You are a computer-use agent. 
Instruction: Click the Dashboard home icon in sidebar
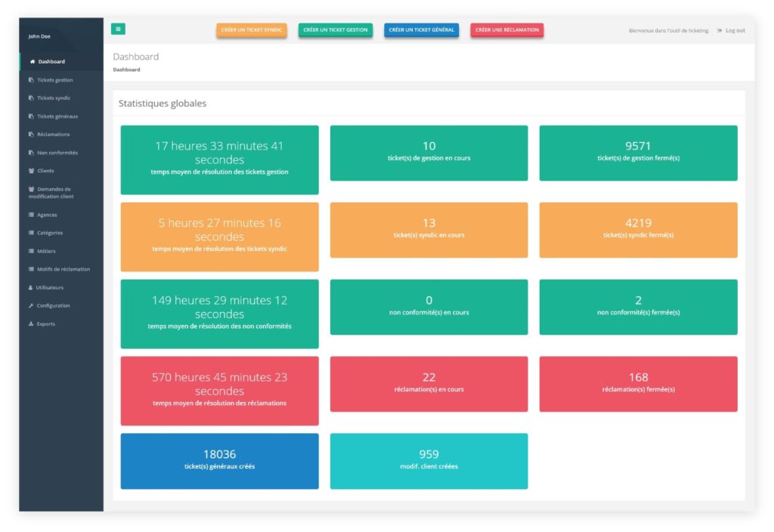[x=33, y=62]
